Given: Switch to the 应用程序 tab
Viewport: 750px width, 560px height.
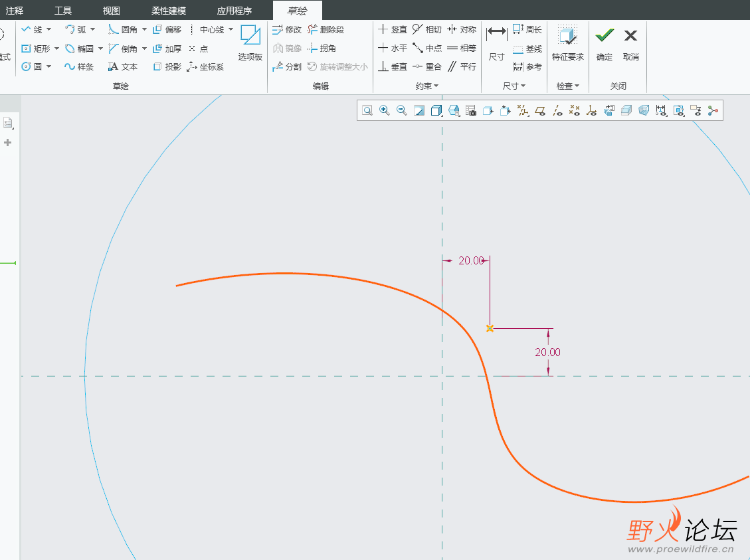Looking at the screenshot, I should point(234,11).
